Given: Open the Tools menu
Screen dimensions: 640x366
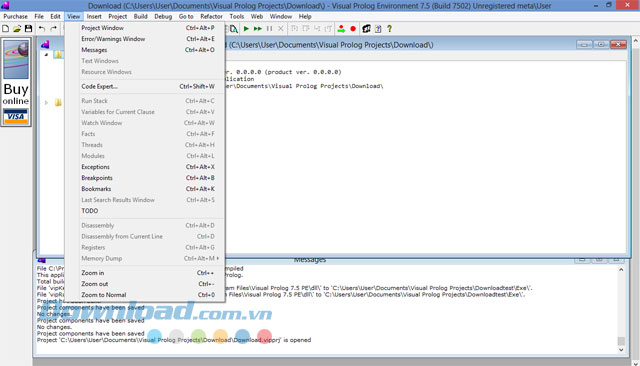Looking at the screenshot, I should click(x=237, y=16).
